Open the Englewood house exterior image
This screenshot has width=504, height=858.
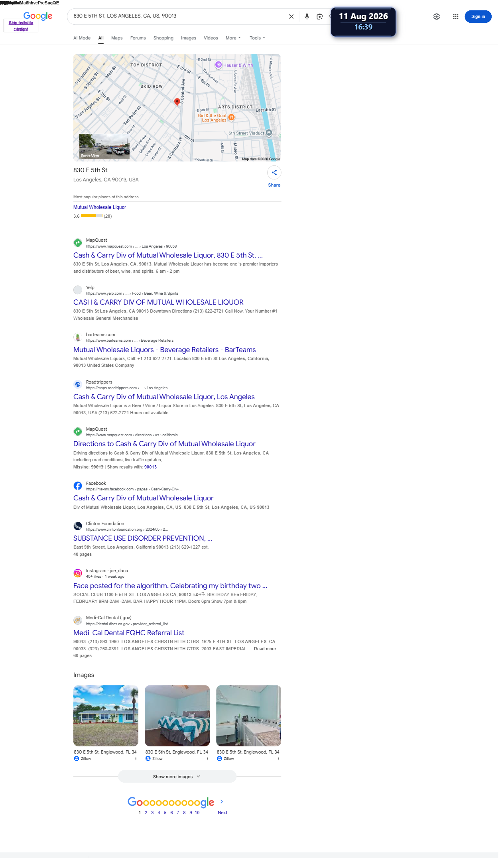[106, 716]
